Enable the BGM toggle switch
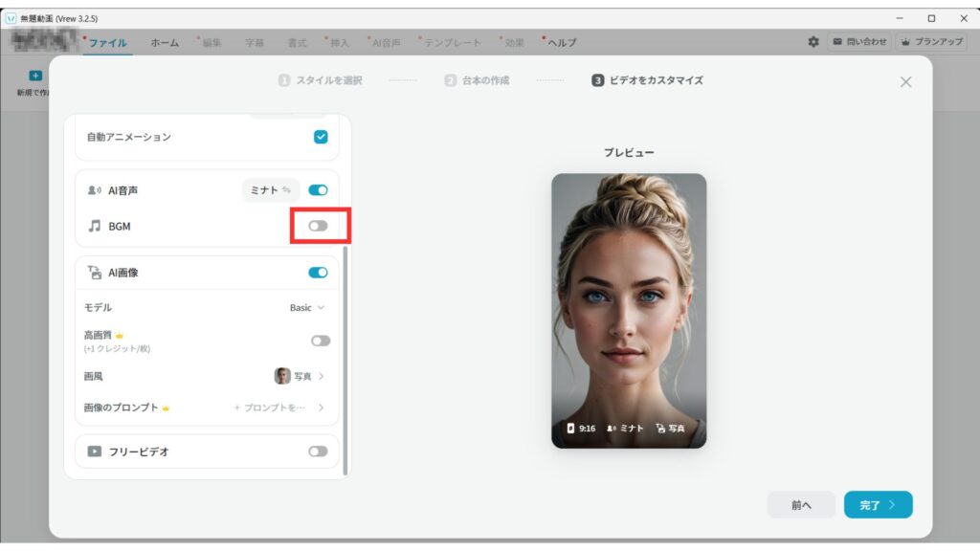The width and height of the screenshot is (980, 551). (x=318, y=226)
